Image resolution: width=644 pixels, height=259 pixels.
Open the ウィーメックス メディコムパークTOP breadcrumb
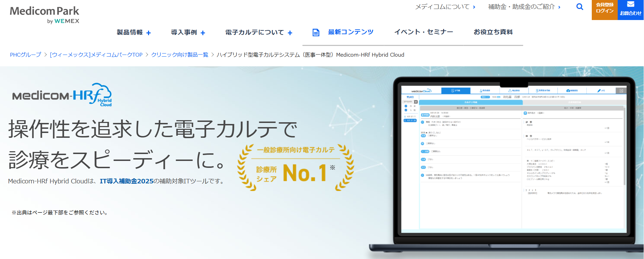[96, 55]
